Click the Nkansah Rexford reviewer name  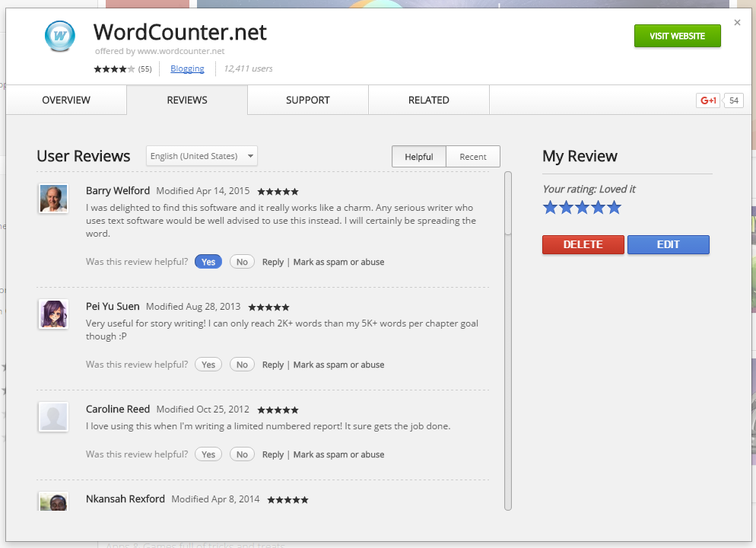point(125,499)
